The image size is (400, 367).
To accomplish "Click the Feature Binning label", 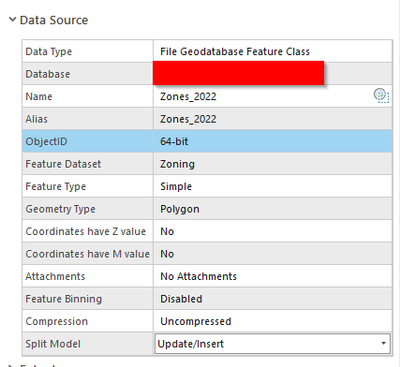I will (64, 299).
